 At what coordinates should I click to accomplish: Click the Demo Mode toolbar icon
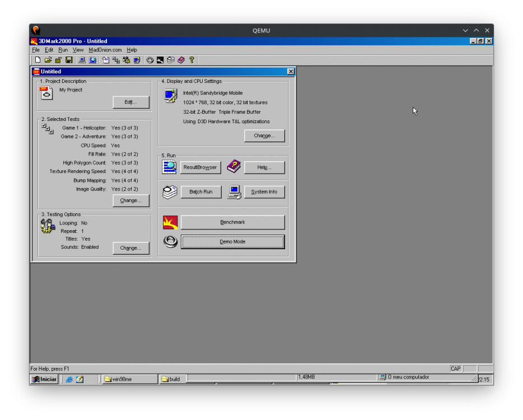point(150,60)
